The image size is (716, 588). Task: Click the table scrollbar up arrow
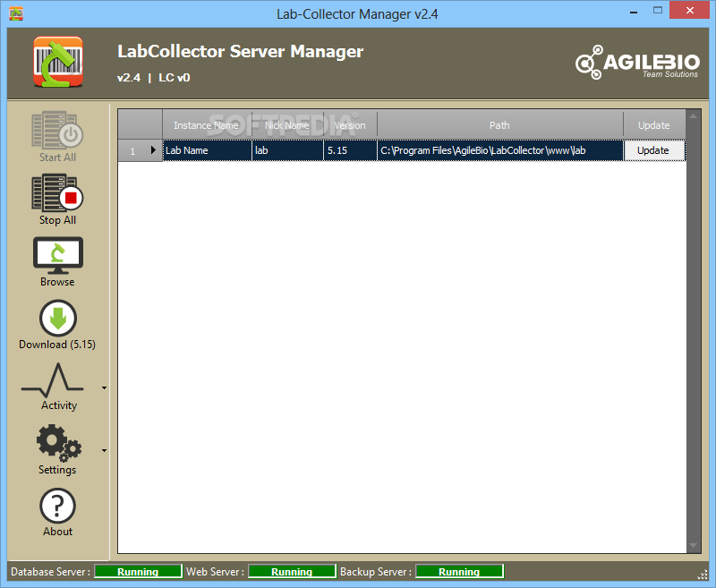[693, 116]
